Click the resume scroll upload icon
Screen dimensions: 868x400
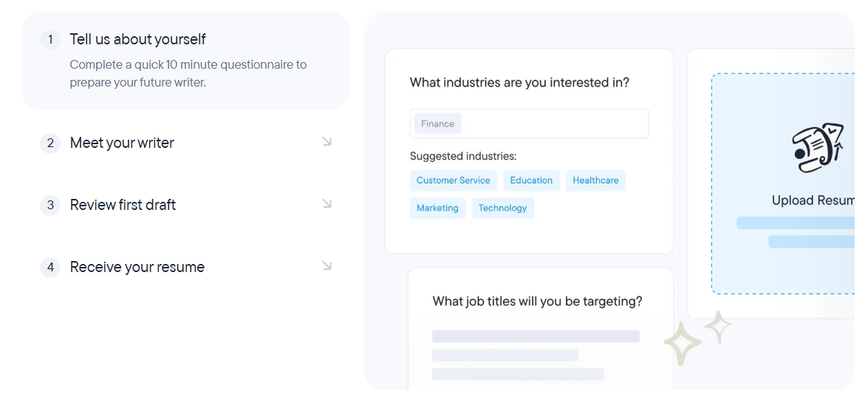coord(819,149)
